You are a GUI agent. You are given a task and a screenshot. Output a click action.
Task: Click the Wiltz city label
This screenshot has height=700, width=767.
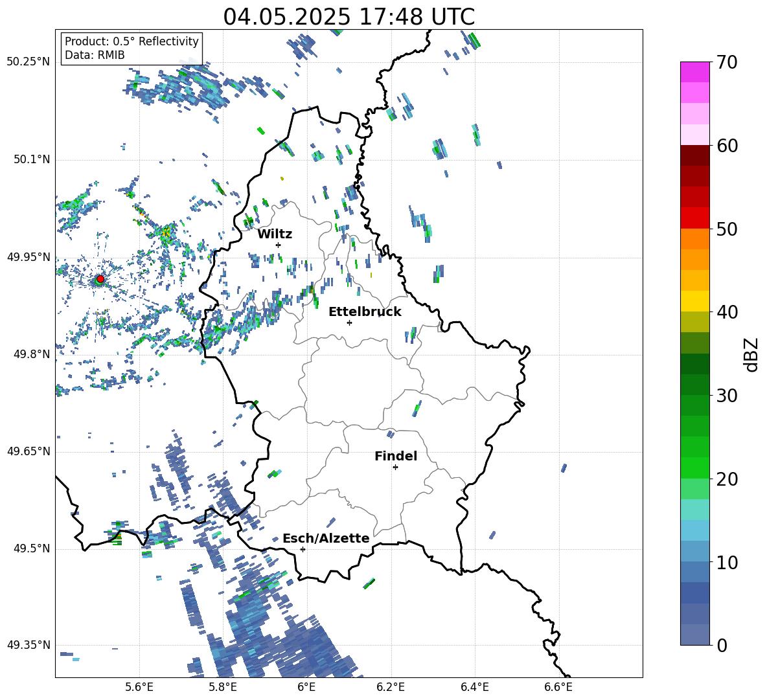[275, 234]
